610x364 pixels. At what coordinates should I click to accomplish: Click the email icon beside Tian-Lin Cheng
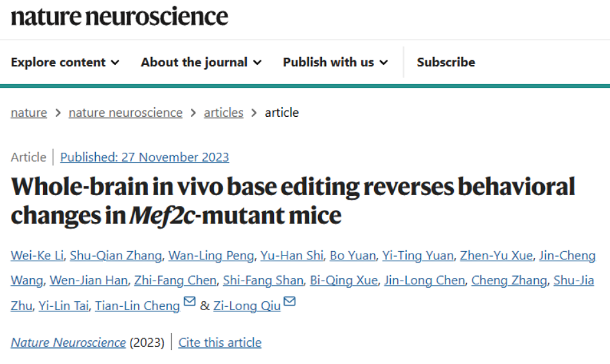pos(190,302)
